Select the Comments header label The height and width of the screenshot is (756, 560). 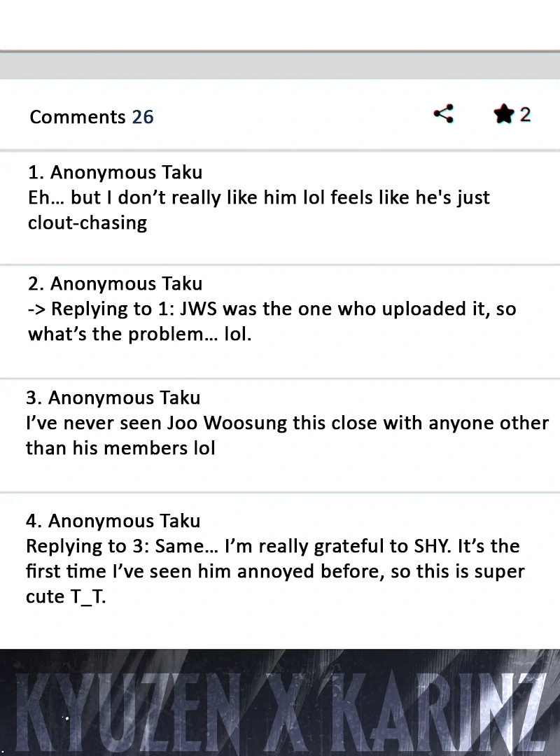pyautogui.click(x=78, y=117)
